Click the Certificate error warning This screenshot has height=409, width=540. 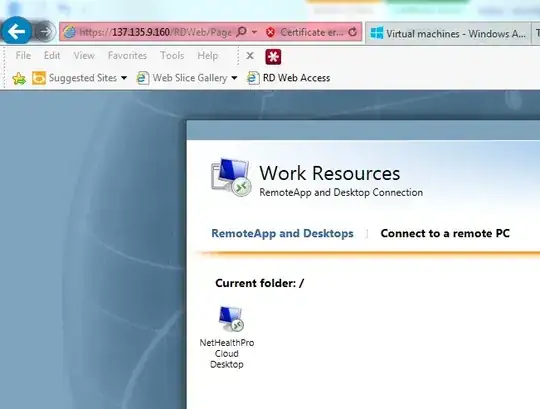[306, 32]
